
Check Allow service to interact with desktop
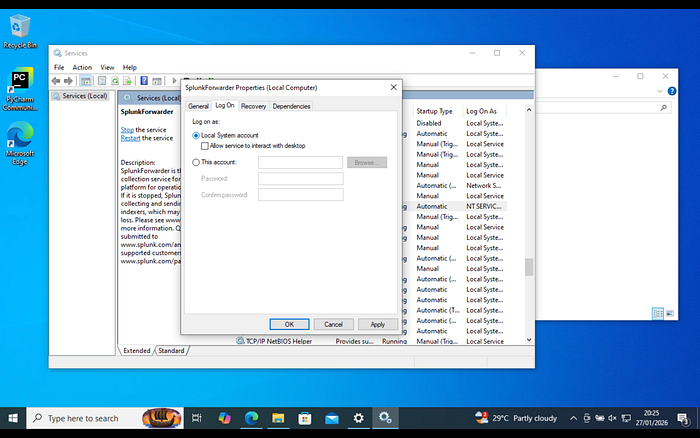204,146
